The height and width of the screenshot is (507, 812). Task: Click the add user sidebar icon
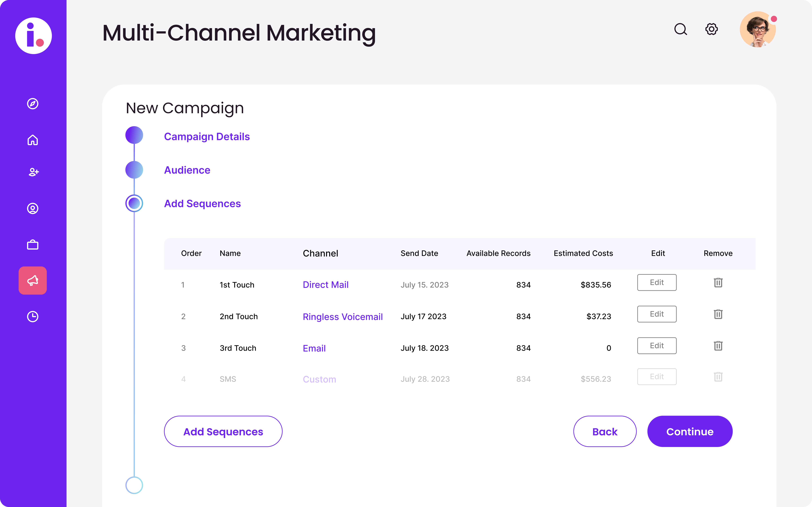pyautogui.click(x=33, y=172)
